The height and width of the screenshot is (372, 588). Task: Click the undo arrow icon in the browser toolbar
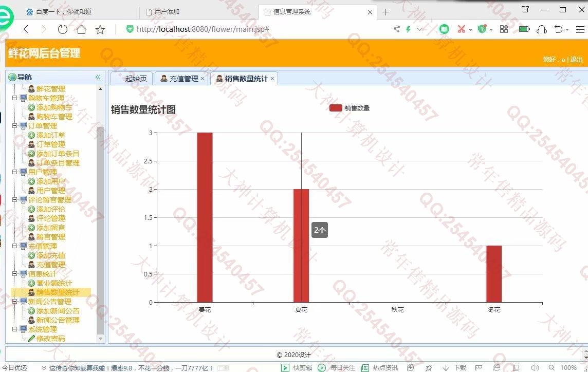(558, 29)
